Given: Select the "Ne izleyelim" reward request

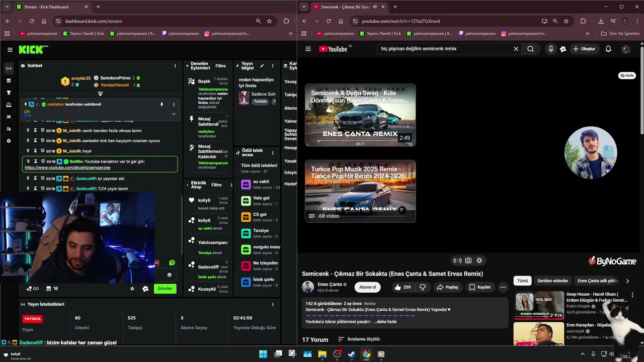Looking at the screenshot, I should click(259, 265).
